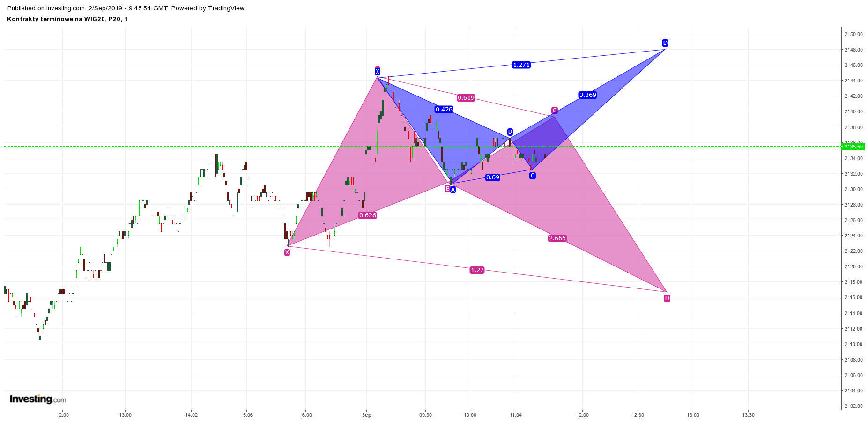Select the 2122.00 price axis label

click(853, 251)
